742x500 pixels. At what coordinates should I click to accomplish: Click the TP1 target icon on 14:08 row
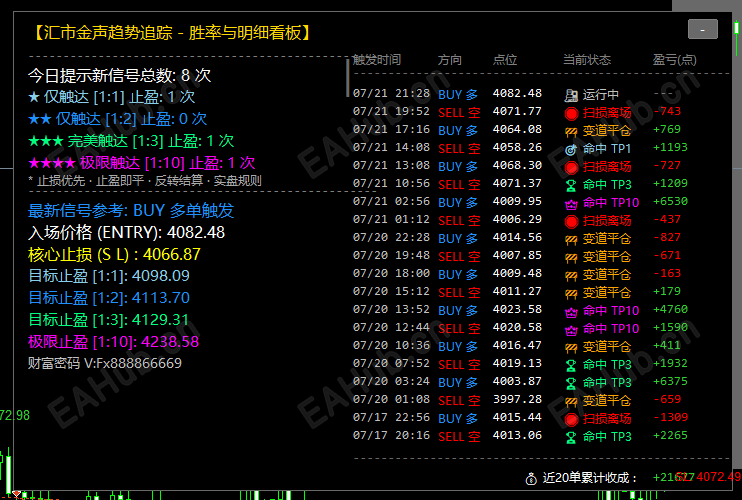[x=571, y=149]
